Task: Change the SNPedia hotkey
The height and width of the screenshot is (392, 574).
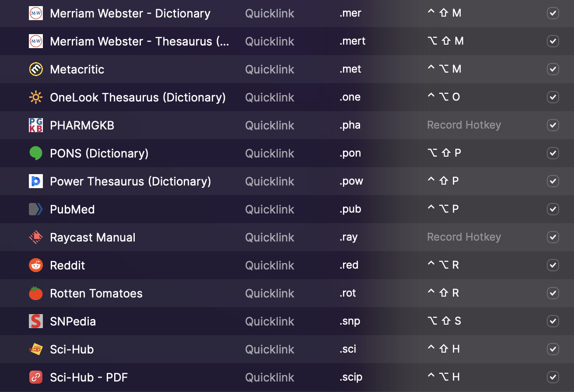Action: 444,321
